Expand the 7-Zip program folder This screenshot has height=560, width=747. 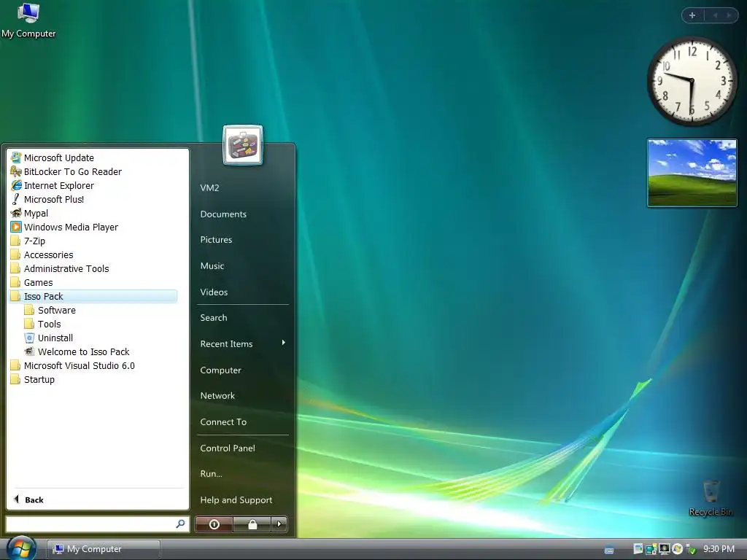click(x=28, y=241)
